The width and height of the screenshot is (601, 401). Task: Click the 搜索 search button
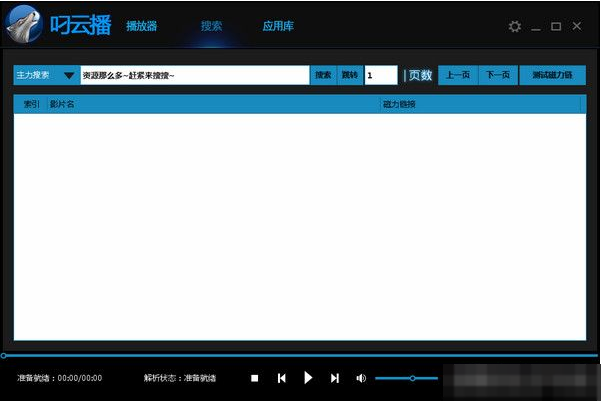(323, 75)
